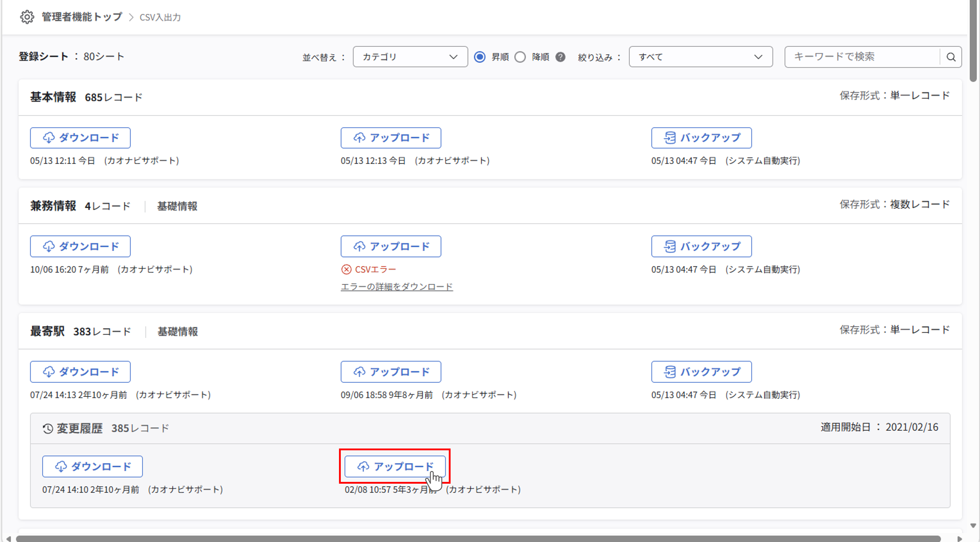
Task: Click the settings gear icon in breadcrumb
Action: pos(27,17)
